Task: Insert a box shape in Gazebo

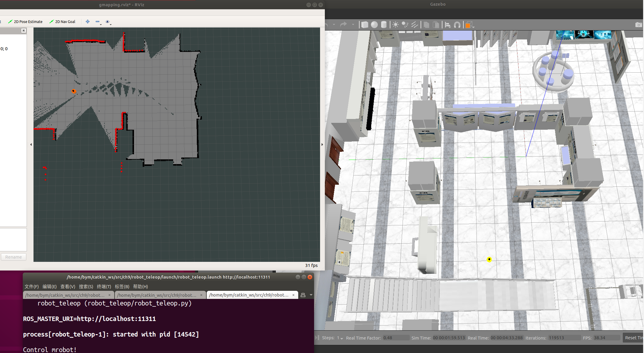Action: 365,25
